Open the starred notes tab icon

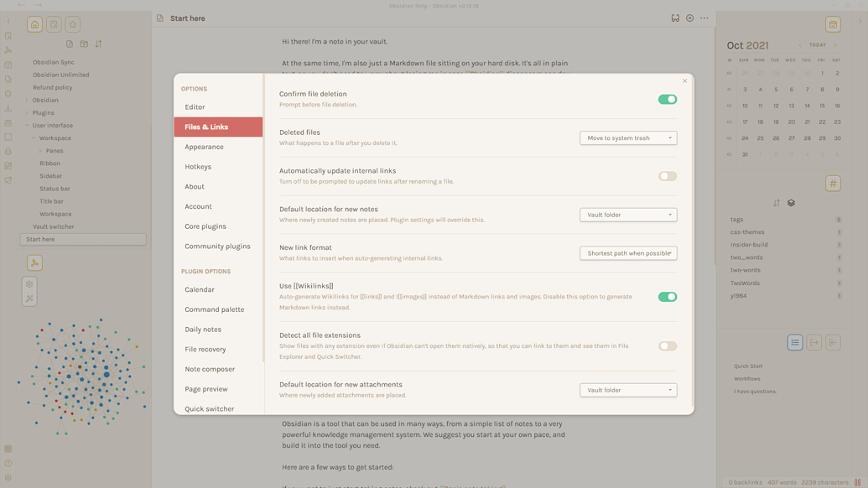pyautogui.click(x=72, y=24)
